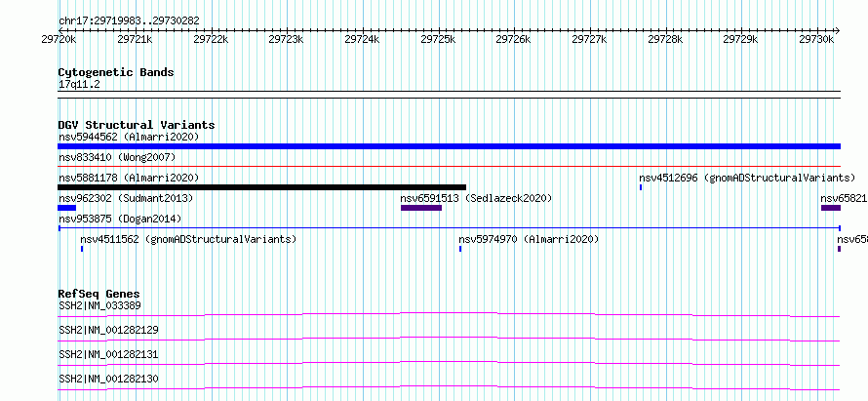Select the Cytogenetic Bands track title
The width and height of the screenshot is (868, 401).
pos(116,72)
